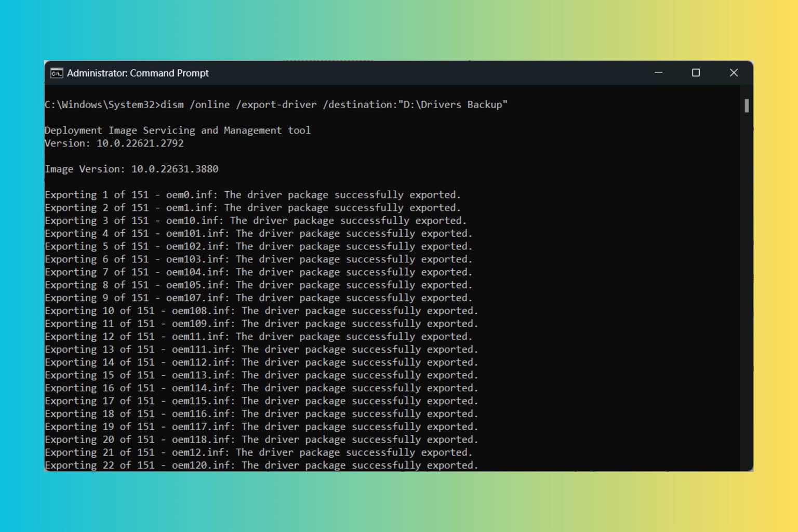Viewport: 798px width, 532px height.
Task: Minimize the Command Prompt window
Action: click(658, 73)
